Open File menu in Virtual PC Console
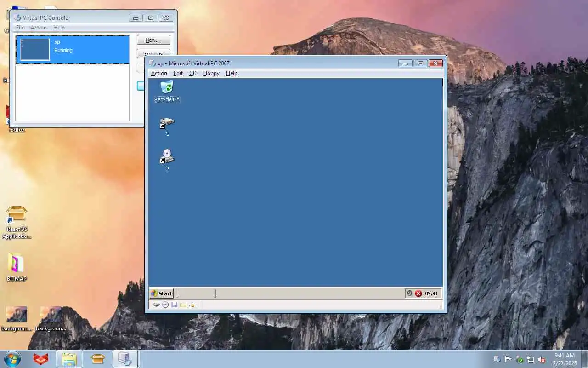This screenshot has width=588, height=368. (x=20, y=28)
